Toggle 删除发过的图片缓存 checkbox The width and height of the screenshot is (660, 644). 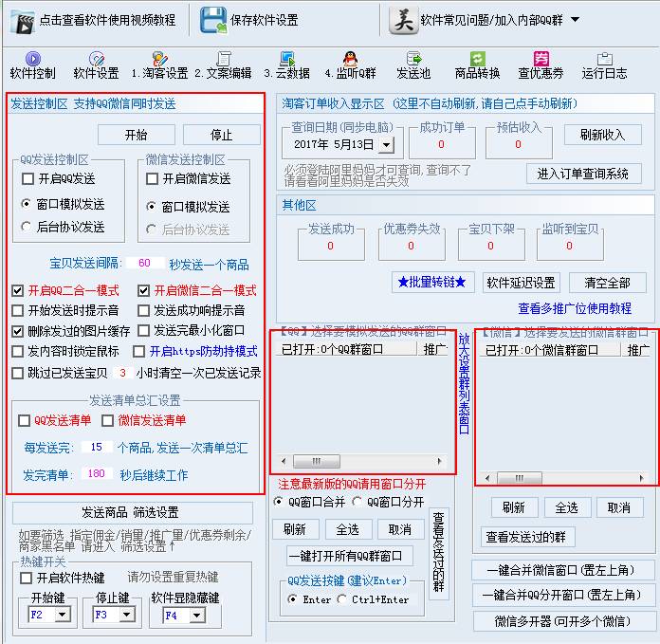[x=18, y=331]
